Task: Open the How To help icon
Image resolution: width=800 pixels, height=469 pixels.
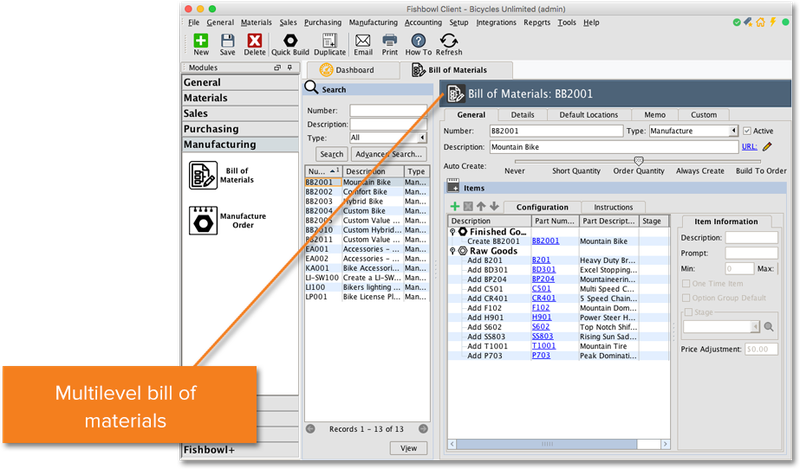Action: coord(418,41)
